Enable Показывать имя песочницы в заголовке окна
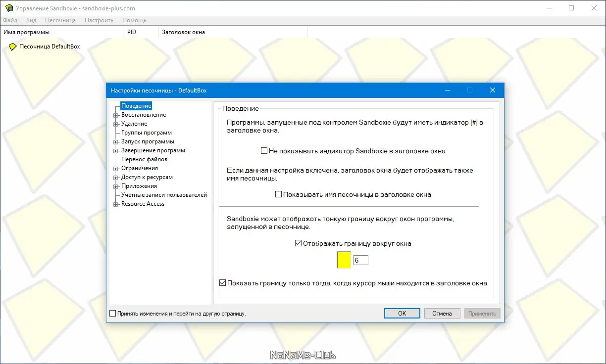Image resolution: width=606 pixels, height=364 pixels. pyautogui.click(x=278, y=194)
